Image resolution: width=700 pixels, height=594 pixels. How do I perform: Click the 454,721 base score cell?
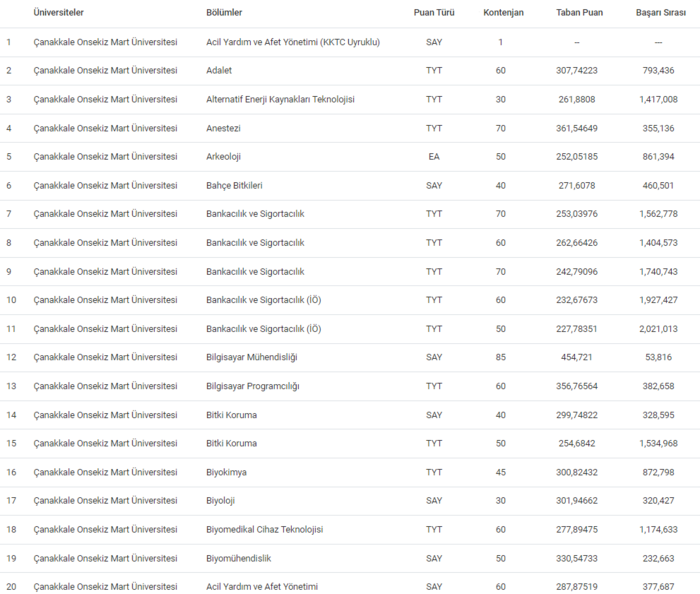tap(577, 357)
